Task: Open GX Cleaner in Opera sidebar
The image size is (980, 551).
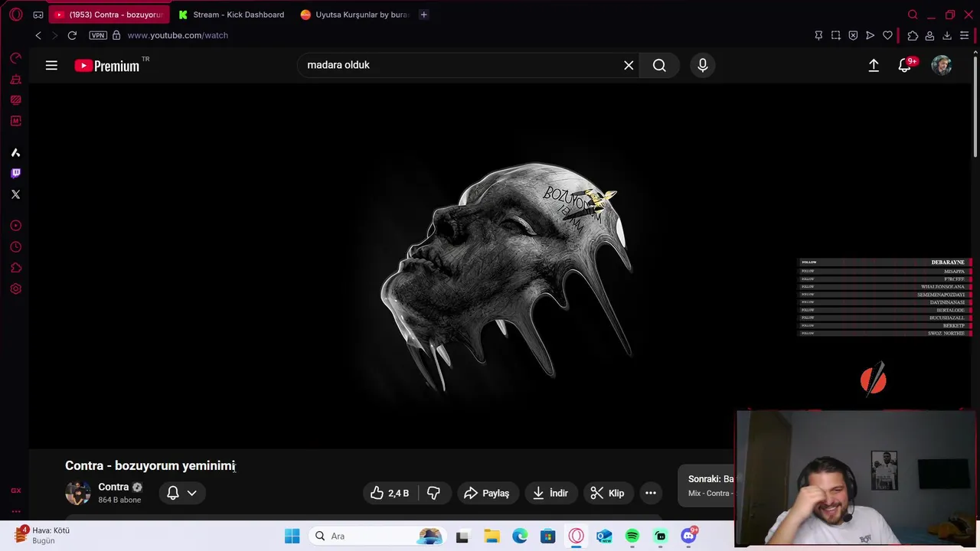Action: point(15,79)
